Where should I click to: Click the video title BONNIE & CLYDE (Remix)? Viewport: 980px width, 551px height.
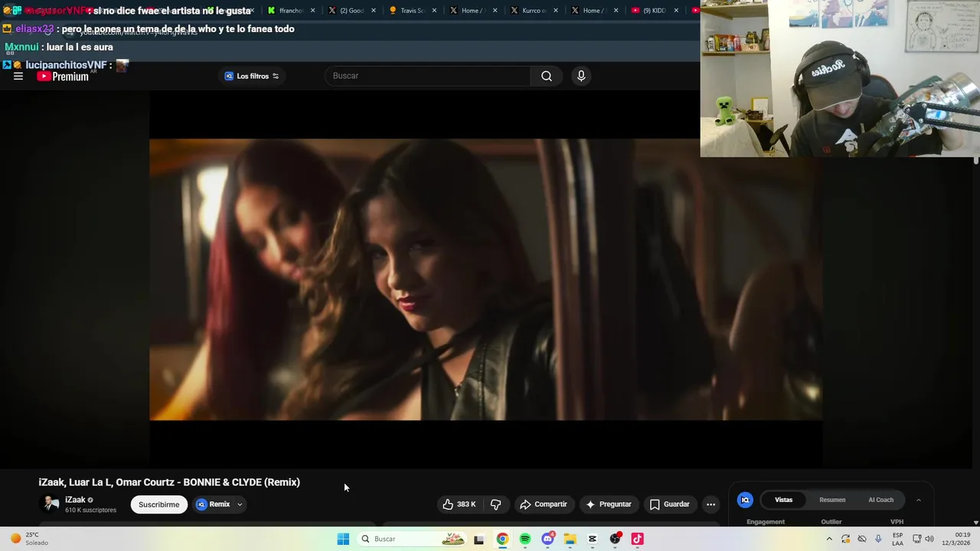click(x=169, y=482)
